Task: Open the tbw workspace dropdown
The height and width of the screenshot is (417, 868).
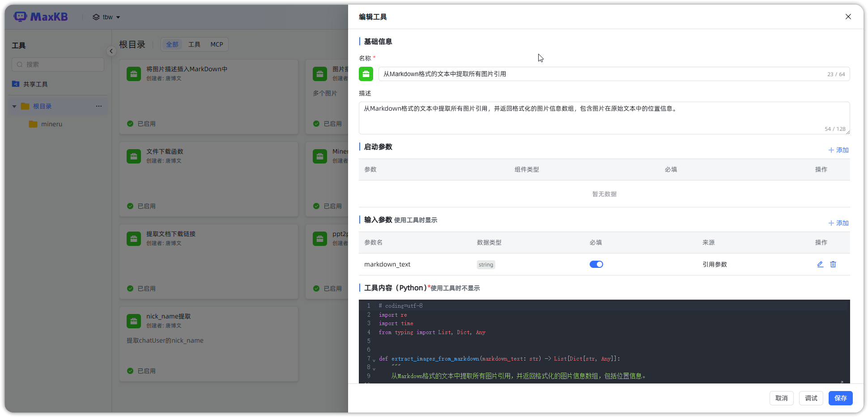Action: tap(107, 17)
